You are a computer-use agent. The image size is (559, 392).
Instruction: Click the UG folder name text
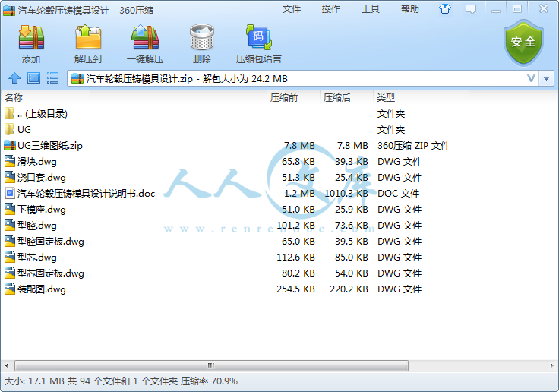tap(24, 129)
